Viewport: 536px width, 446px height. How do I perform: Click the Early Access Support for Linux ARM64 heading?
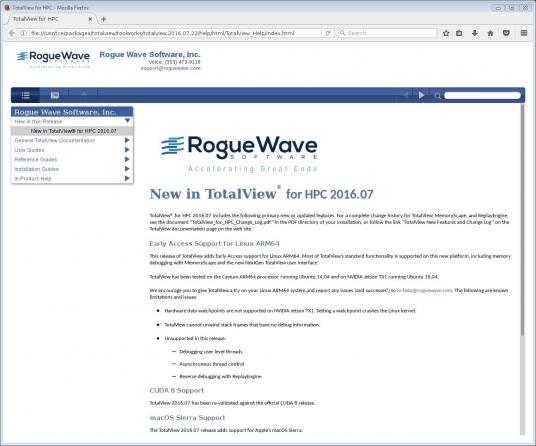214,243
